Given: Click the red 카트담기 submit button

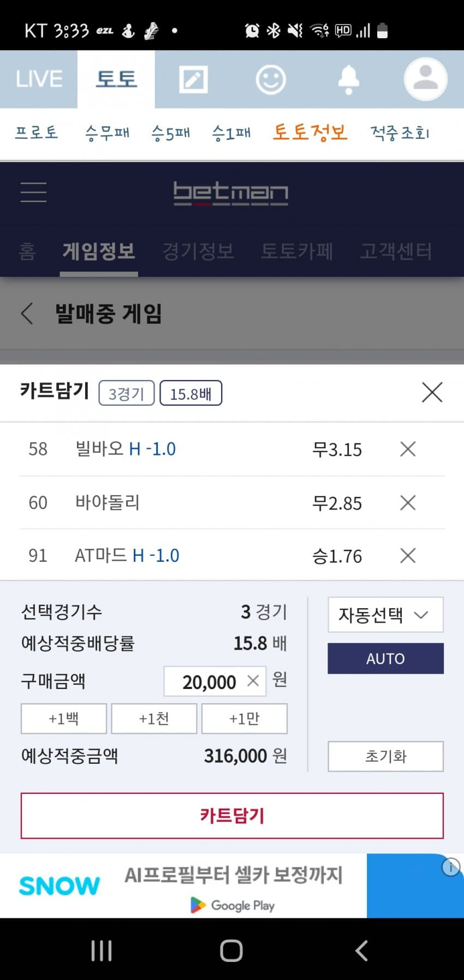Looking at the screenshot, I should (x=232, y=816).
